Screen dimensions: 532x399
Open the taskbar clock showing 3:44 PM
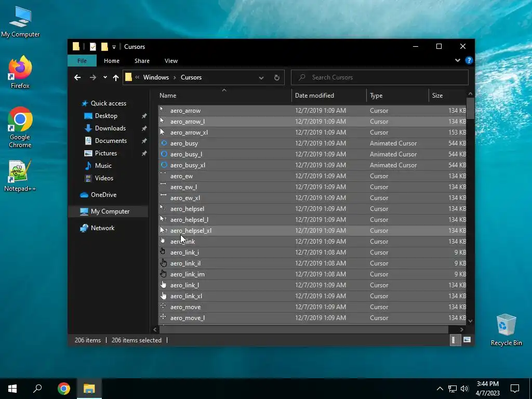coord(487,389)
